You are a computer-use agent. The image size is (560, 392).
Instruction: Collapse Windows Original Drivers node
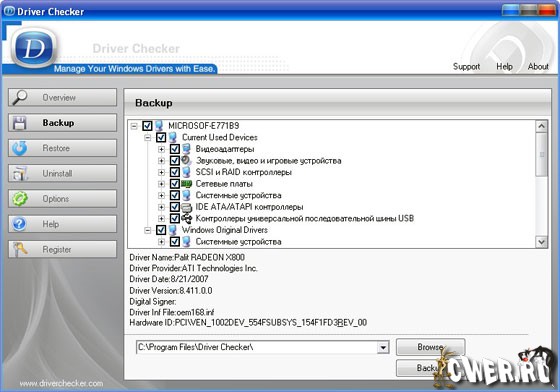click(x=148, y=230)
